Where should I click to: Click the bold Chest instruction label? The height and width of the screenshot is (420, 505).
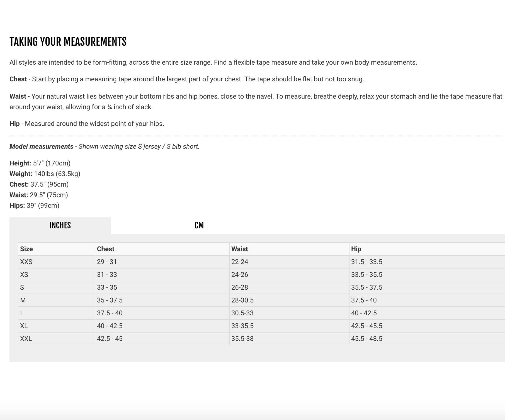[18, 79]
